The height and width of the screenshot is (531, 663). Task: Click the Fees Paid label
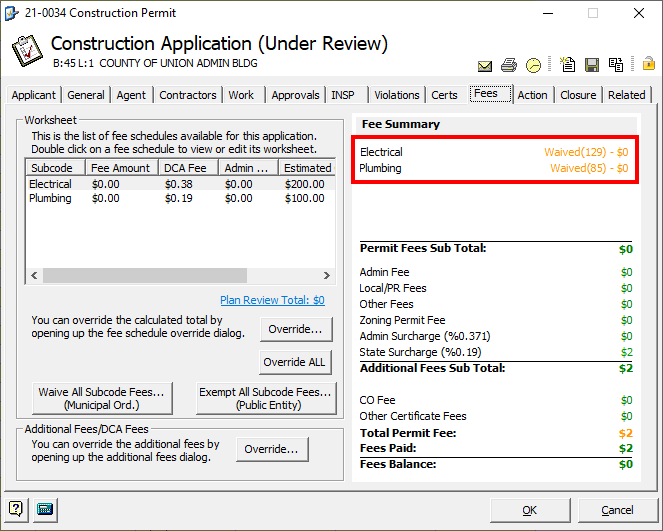(388, 448)
